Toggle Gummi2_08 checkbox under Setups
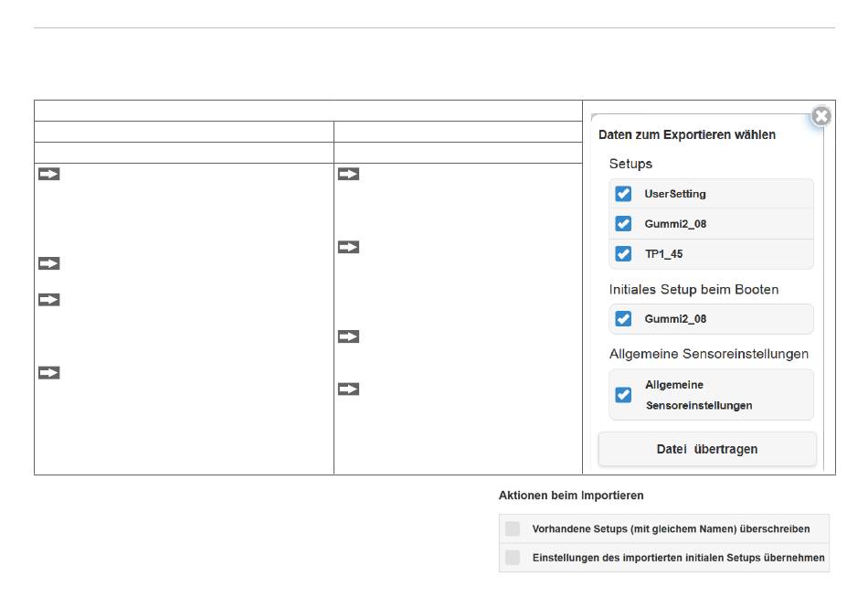This screenshot has width=868, height=608. point(623,224)
